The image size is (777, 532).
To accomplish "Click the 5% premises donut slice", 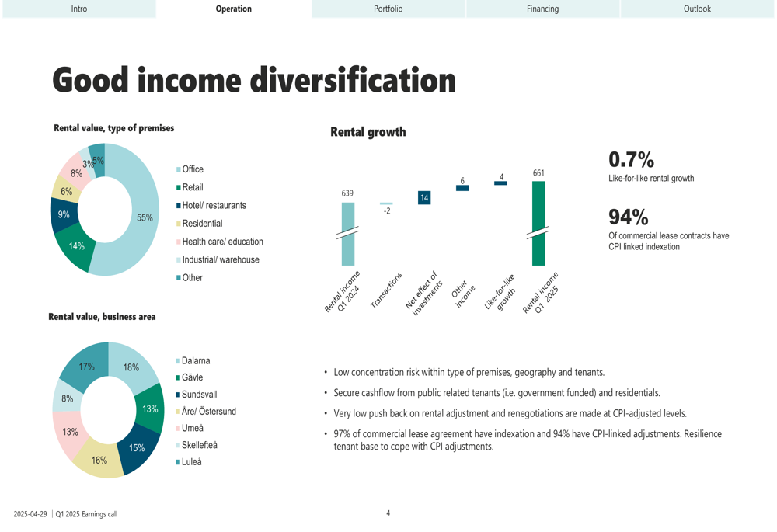I will pyautogui.click(x=98, y=161).
